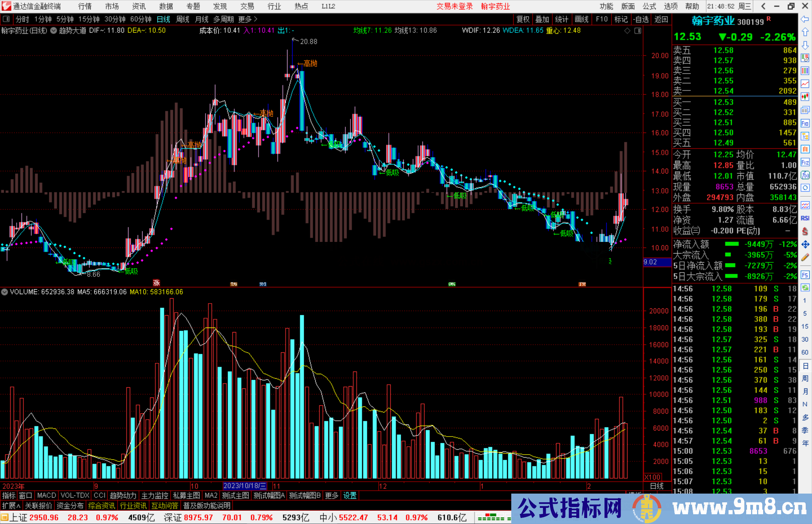Viewport: 812px width, 524px height.
Task: Click the pencil drawing tool icon
Action: coord(805,258)
